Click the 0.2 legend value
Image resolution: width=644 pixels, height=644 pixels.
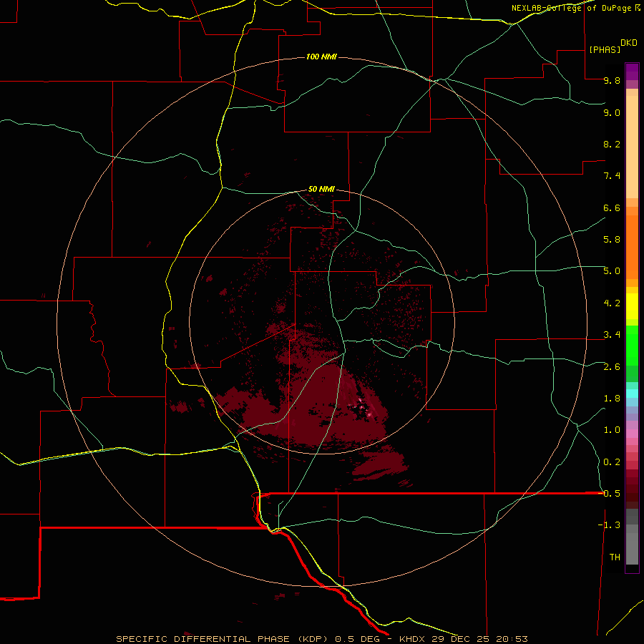point(612,462)
